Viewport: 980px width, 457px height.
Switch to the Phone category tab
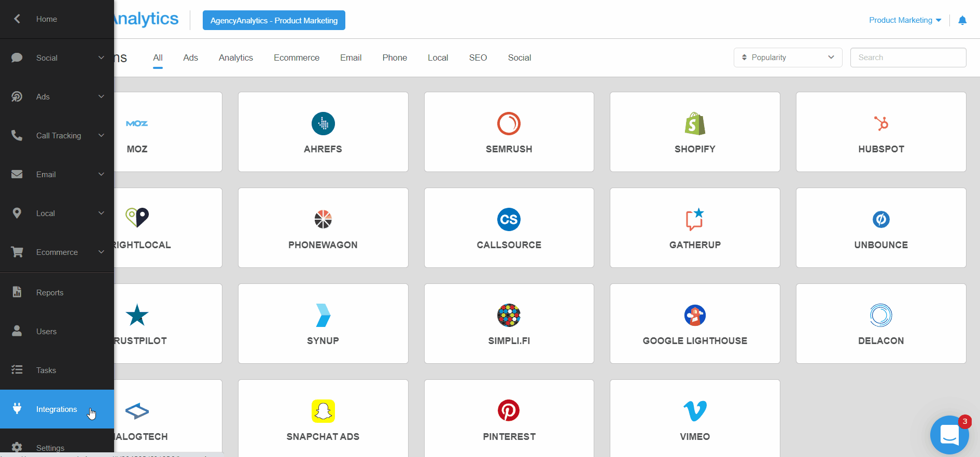tap(395, 58)
